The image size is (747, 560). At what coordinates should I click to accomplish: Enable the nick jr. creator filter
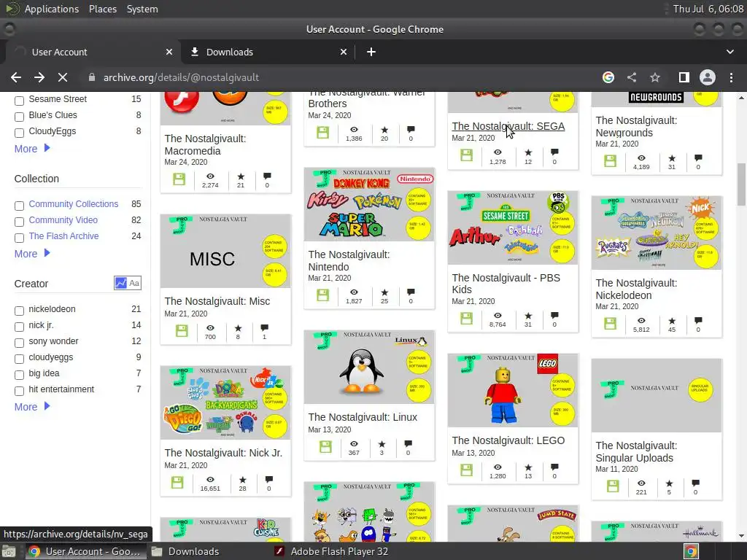coord(19,327)
